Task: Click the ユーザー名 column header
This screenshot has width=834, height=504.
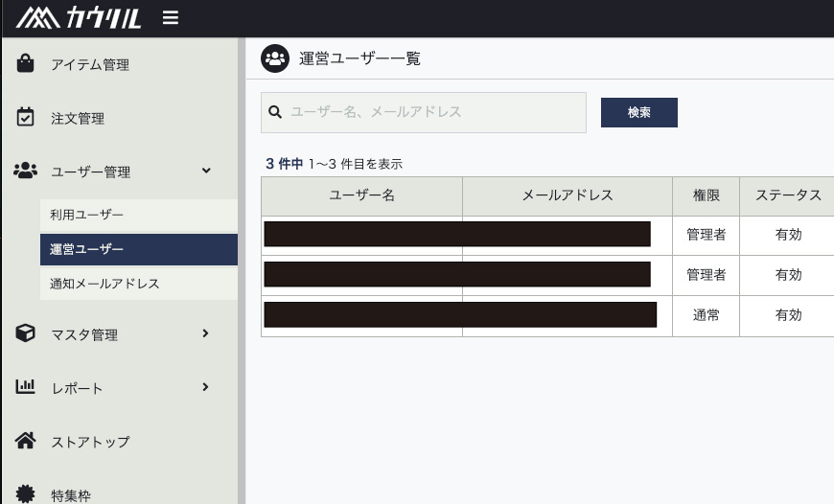Action: coord(361,195)
